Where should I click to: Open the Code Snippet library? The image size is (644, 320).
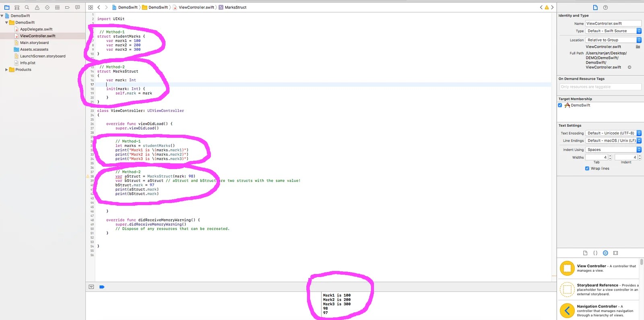[x=595, y=253]
